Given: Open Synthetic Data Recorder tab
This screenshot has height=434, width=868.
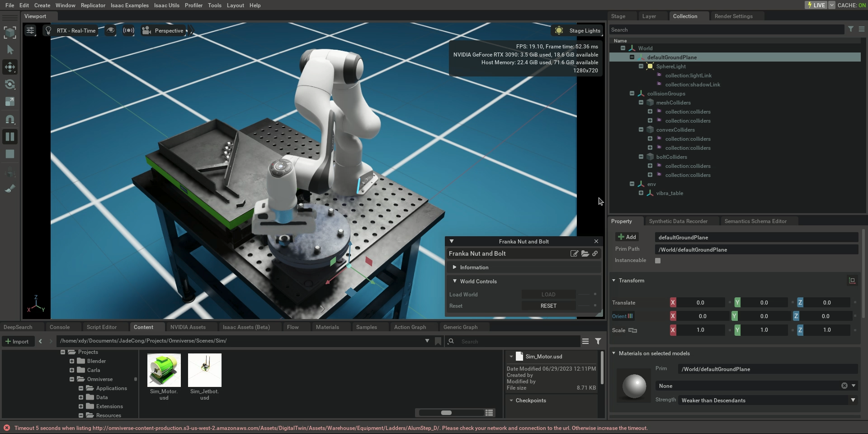Looking at the screenshot, I should point(678,221).
